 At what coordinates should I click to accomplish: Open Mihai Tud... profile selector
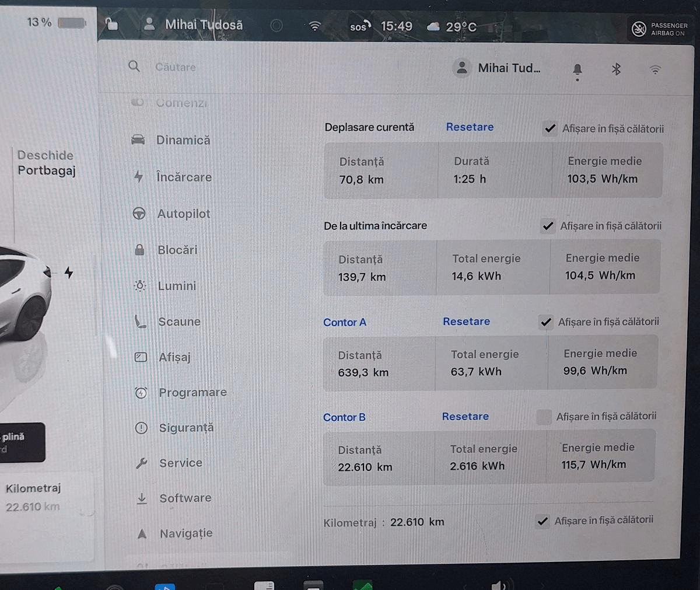point(498,68)
